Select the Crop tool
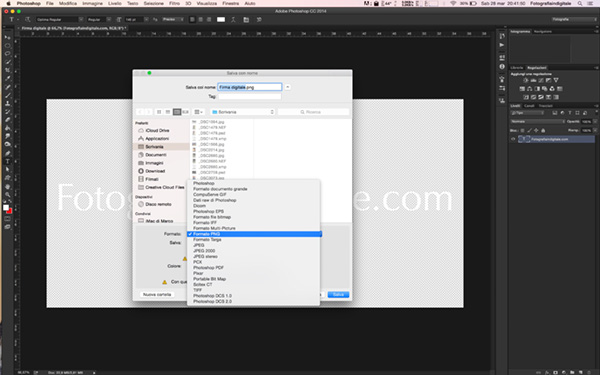 8,70
